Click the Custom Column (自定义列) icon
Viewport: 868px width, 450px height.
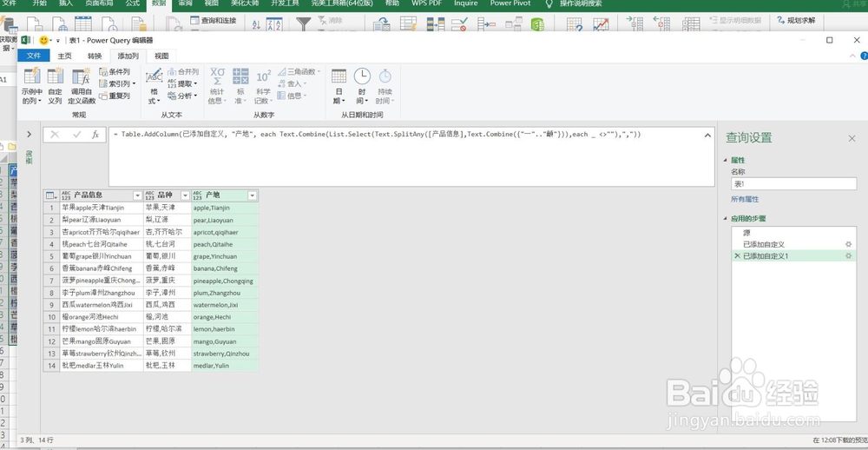(55, 76)
